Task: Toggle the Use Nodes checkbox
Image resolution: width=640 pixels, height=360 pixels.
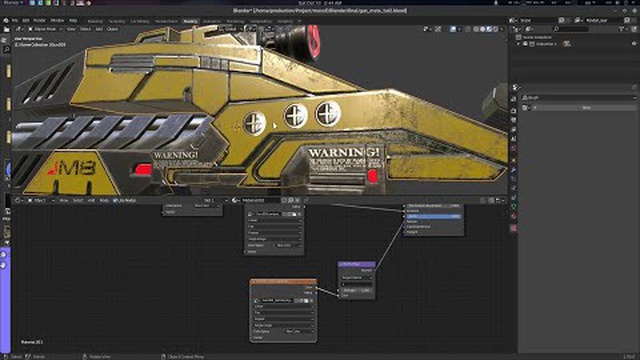Action: [x=116, y=200]
